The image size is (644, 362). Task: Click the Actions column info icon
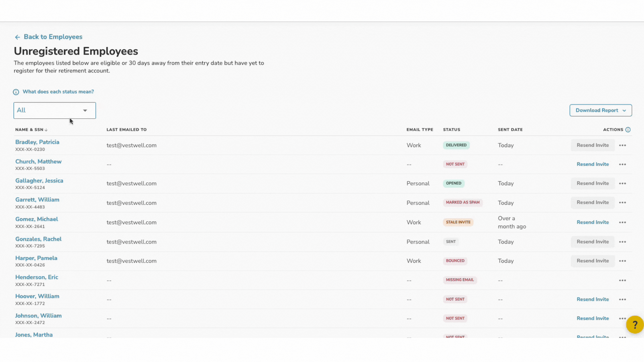(628, 130)
